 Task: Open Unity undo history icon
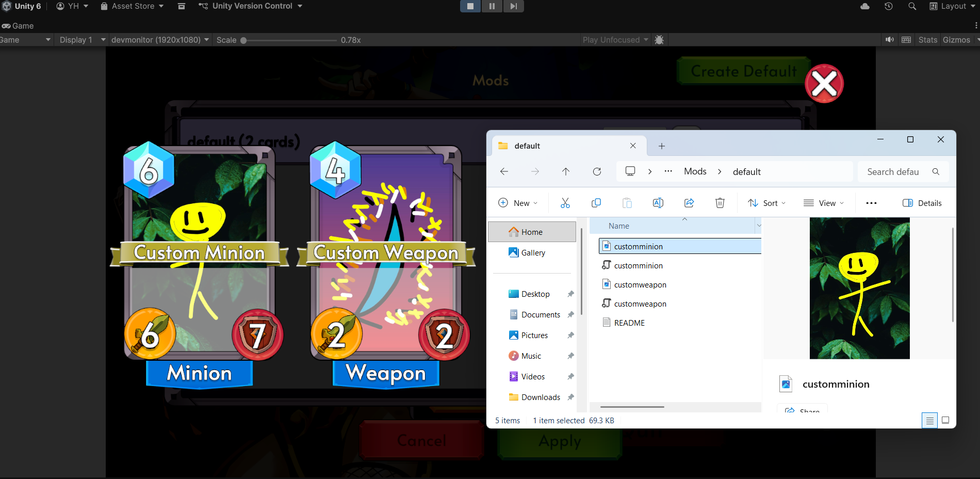pos(888,6)
